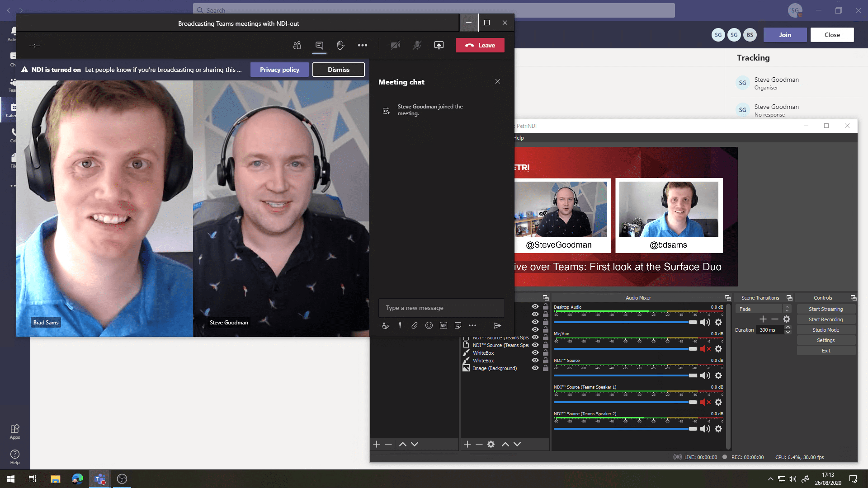Click the share content icon in Teams toolbar
The image size is (868, 488).
pos(439,45)
